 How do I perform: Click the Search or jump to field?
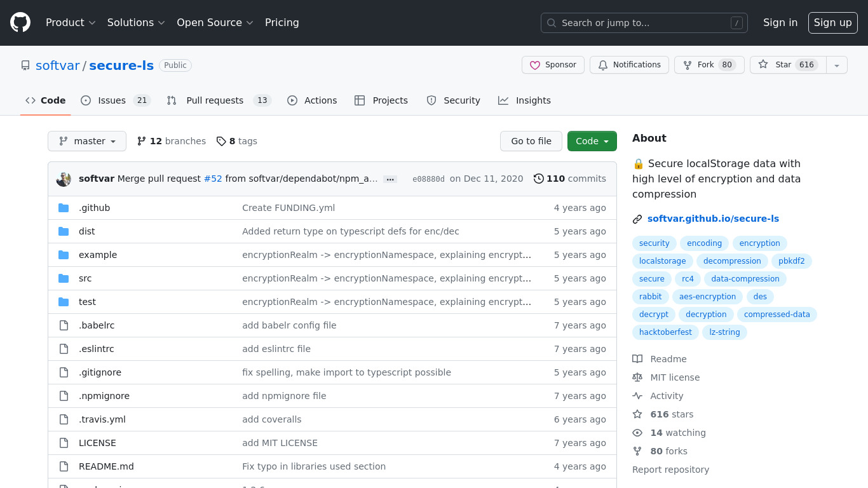click(x=644, y=23)
